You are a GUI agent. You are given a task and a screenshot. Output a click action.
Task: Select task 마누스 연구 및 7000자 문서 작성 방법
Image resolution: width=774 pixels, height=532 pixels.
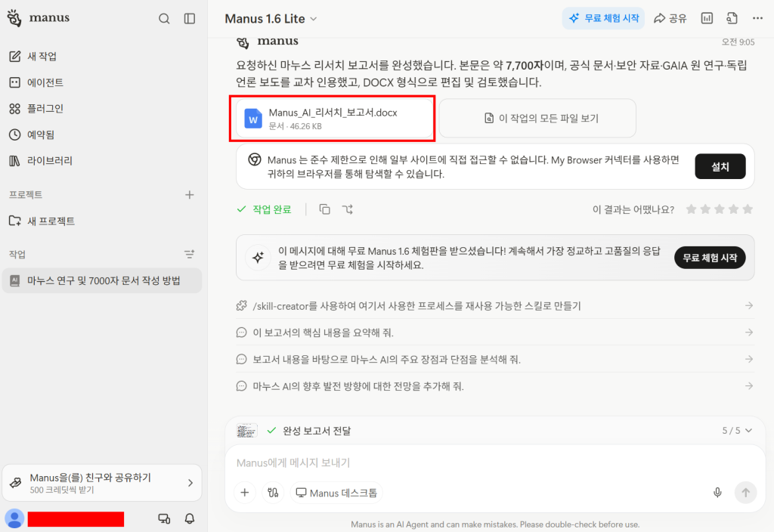pyautogui.click(x=103, y=281)
